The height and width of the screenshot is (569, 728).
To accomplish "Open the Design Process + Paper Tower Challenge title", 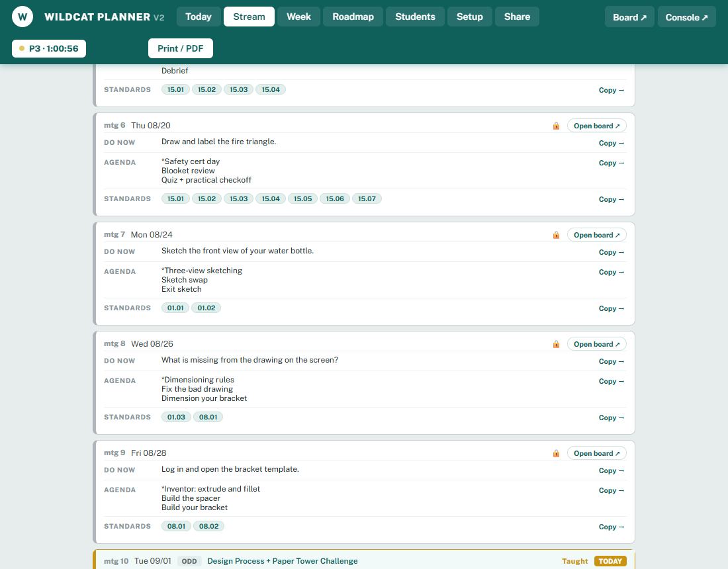I will click(x=283, y=560).
